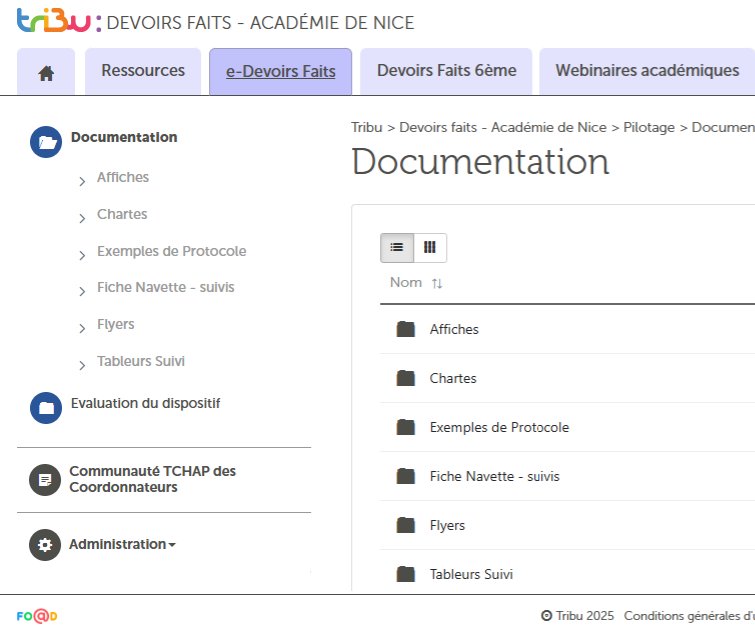Sort by Nom using the arrows icon

click(437, 283)
